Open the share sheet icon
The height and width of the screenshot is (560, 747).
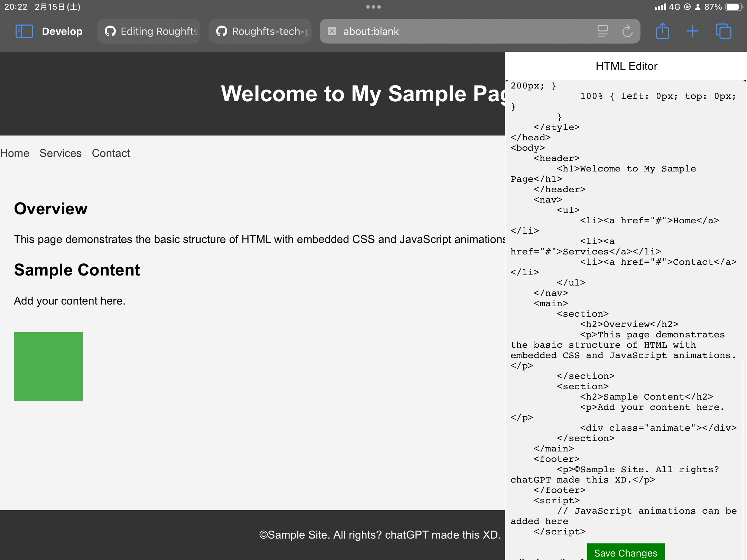pos(662,31)
